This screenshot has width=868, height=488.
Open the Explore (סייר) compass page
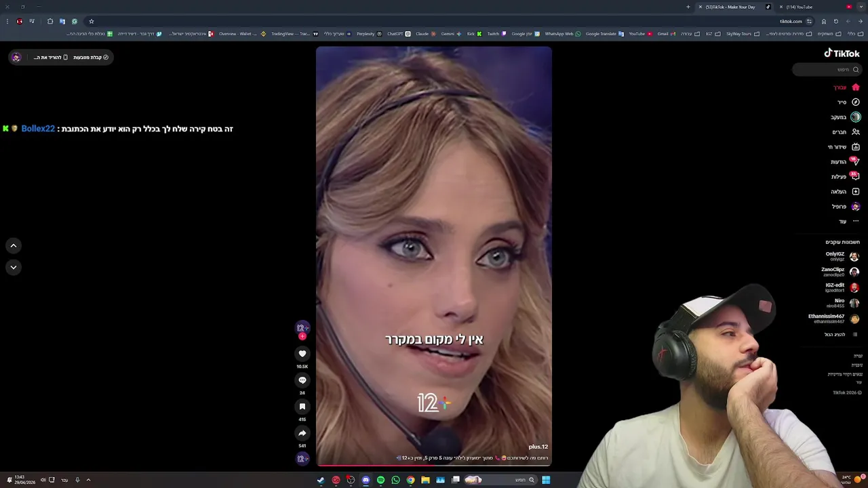point(848,102)
